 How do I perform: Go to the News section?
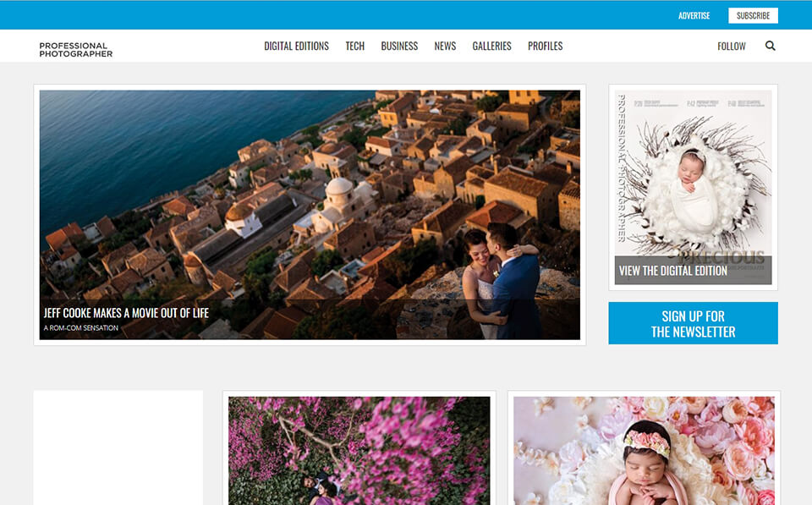tap(444, 46)
